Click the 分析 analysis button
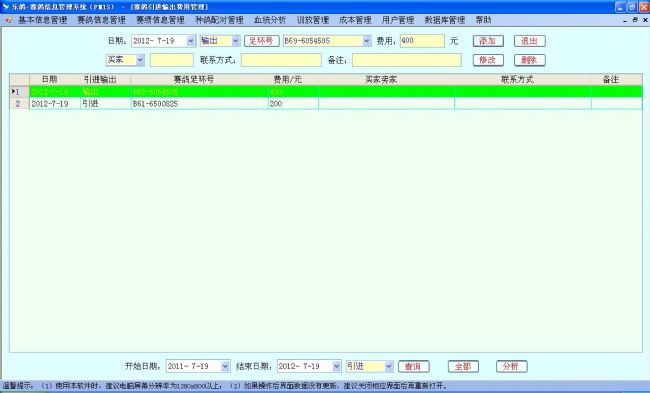The image size is (650, 393). 511,366
